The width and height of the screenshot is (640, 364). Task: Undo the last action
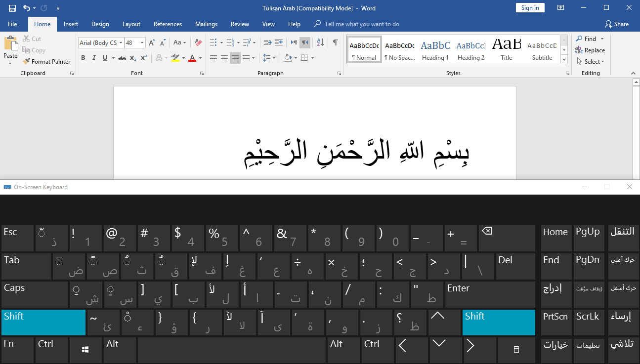point(27,8)
